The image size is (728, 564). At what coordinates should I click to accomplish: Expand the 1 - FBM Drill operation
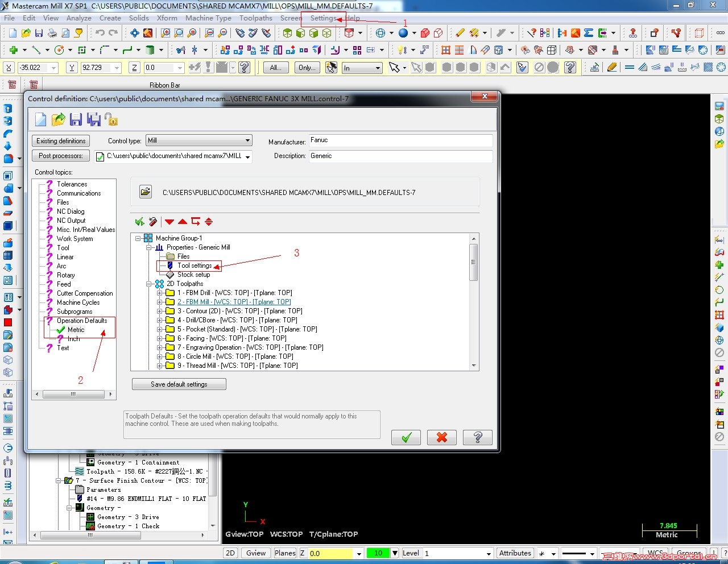(160, 293)
